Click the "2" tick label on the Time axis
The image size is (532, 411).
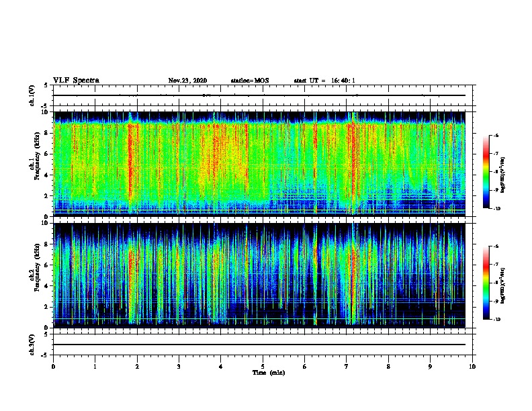pos(137,367)
